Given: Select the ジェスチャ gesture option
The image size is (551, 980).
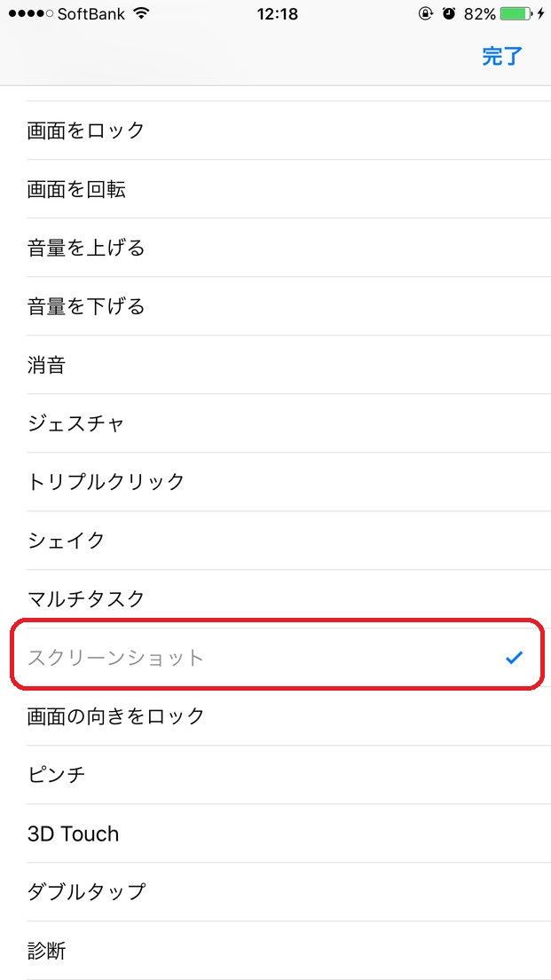Looking at the screenshot, I should click(x=275, y=423).
